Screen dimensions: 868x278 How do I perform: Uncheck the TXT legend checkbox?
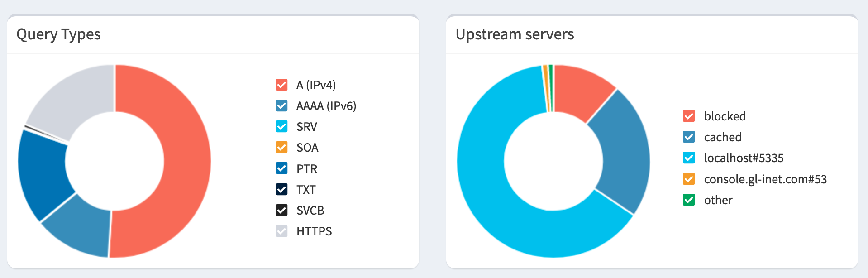(281, 189)
